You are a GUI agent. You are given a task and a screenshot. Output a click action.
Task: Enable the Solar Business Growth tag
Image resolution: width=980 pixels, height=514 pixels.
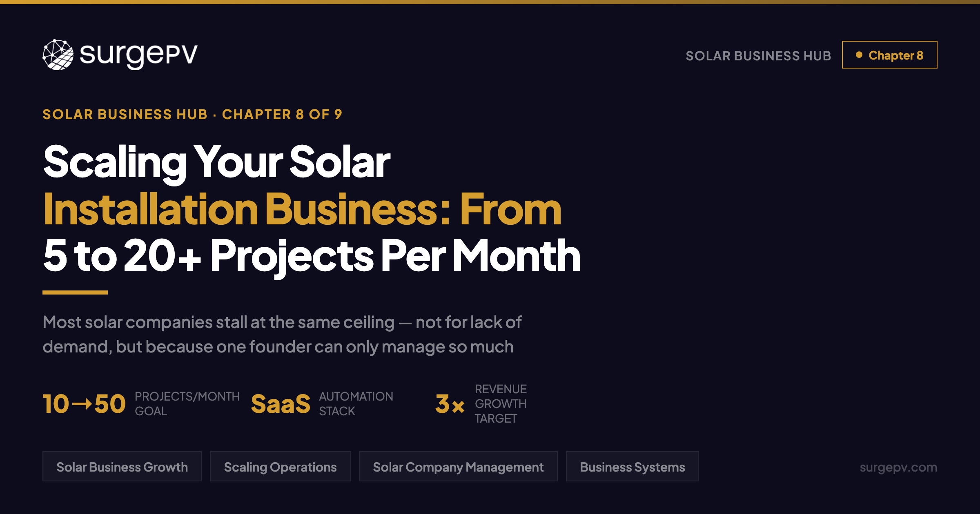tap(122, 466)
